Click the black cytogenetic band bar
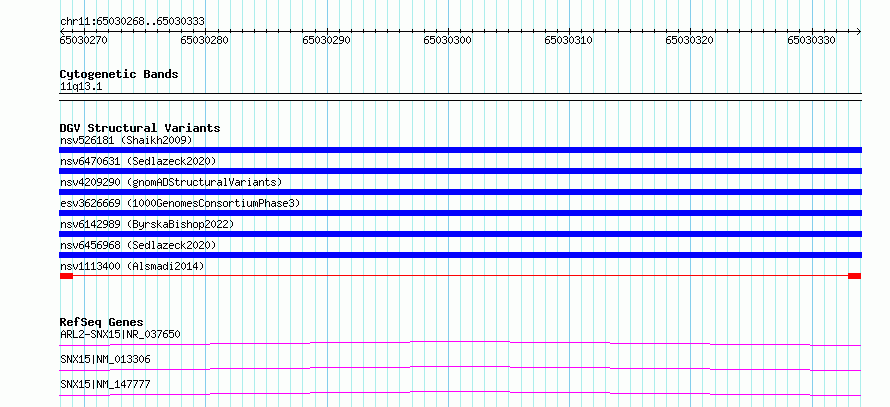This screenshot has height=407, width=890. 460,97
